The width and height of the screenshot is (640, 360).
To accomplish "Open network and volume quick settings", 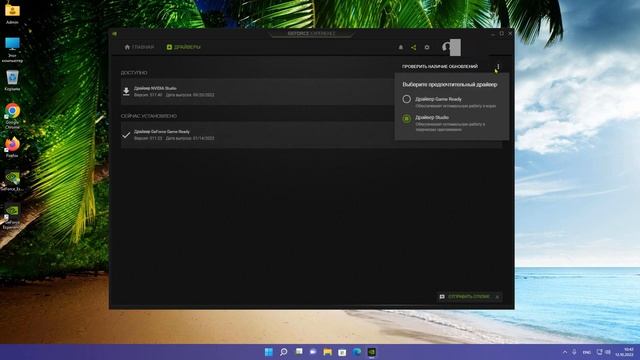I will pos(604,352).
